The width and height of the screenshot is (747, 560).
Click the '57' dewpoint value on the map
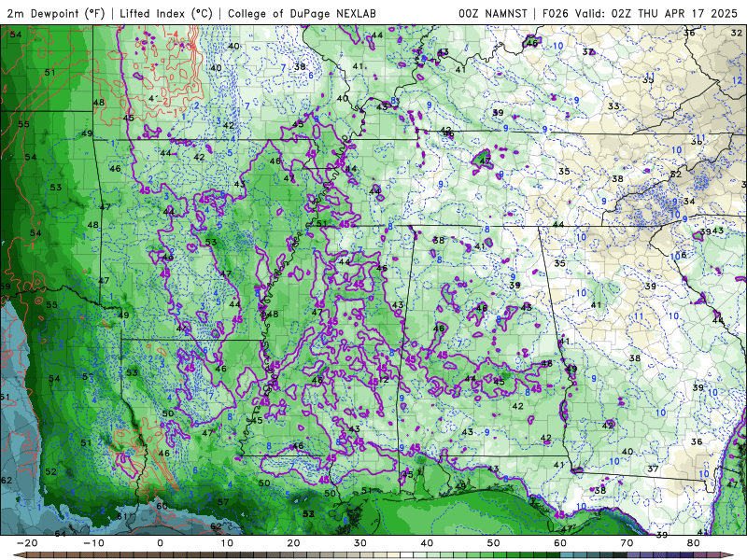pyautogui.click(x=223, y=502)
